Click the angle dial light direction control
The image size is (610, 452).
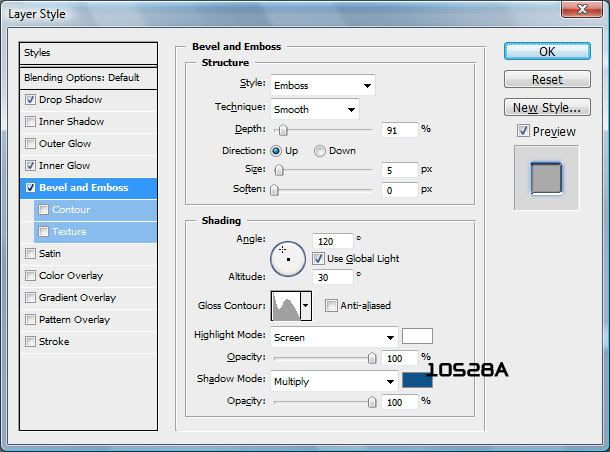(x=288, y=259)
